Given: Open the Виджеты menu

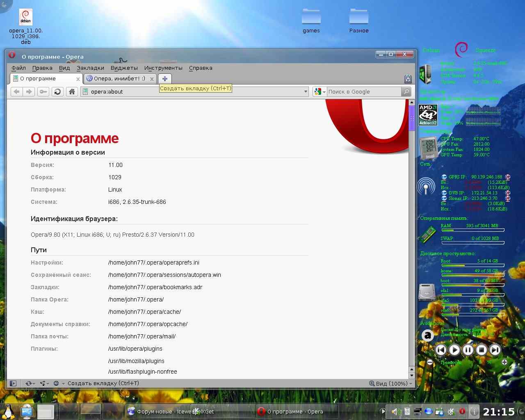Looking at the screenshot, I should tap(124, 68).
